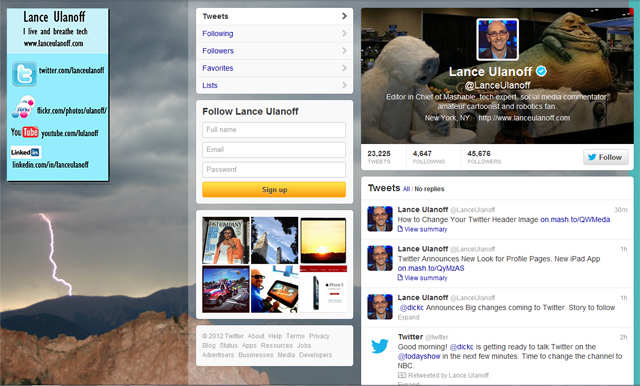Open the Tweets menu item
This screenshot has height=386, width=640.
(274, 16)
